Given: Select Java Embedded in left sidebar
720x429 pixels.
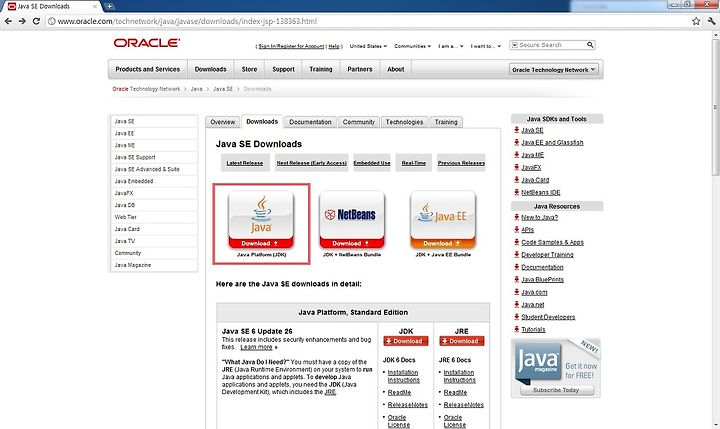Looking at the screenshot, I should pos(154,181).
